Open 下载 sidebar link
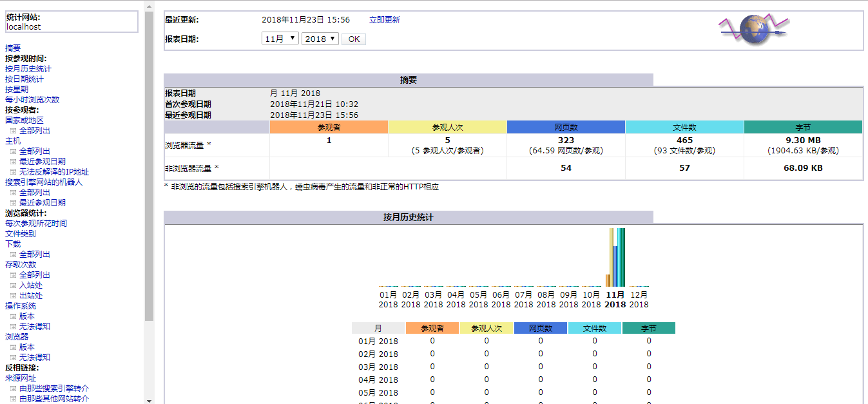Viewport: 868px width, 404px height. pos(13,244)
